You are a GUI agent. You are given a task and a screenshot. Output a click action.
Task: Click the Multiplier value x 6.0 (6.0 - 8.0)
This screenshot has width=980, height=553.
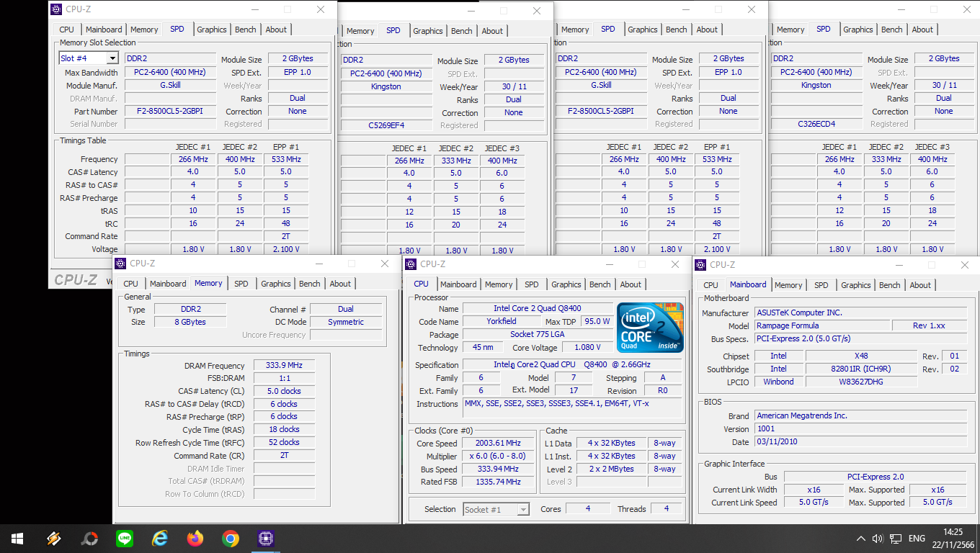pos(498,456)
